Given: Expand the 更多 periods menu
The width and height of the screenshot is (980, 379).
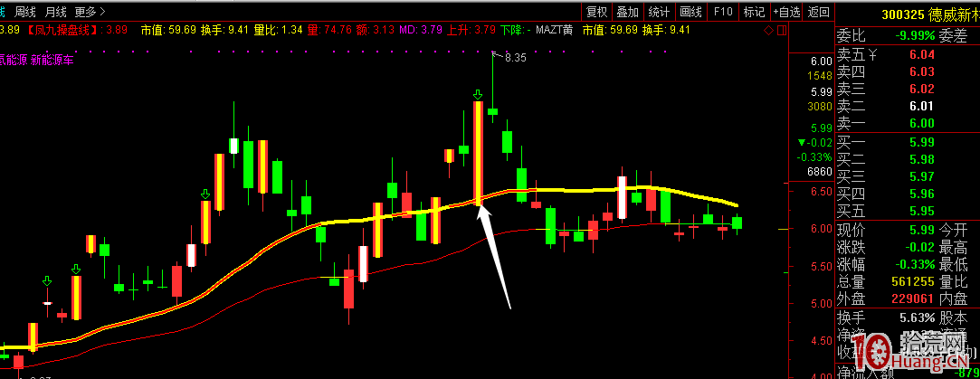Looking at the screenshot, I should (90, 11).
